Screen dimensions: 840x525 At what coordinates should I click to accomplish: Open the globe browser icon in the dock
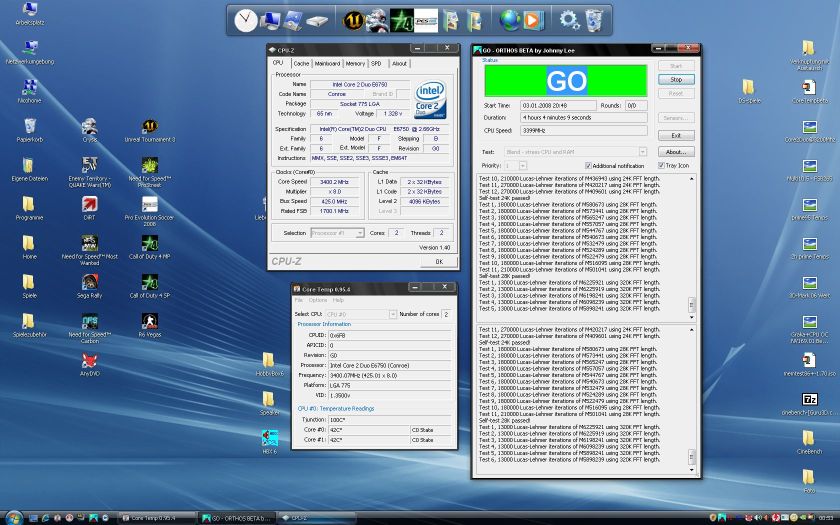tap(509, 20)
